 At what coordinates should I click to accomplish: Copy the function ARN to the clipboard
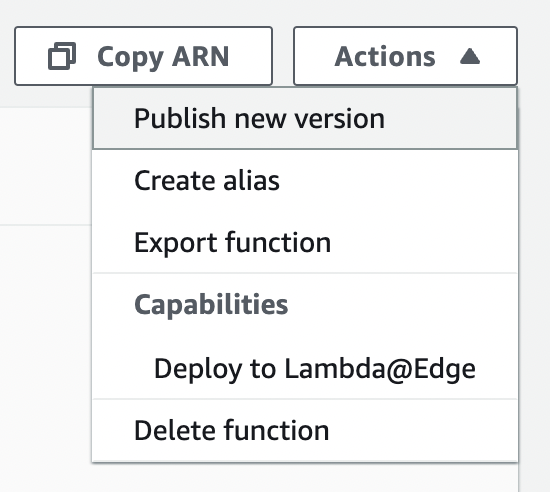(143, 56)
